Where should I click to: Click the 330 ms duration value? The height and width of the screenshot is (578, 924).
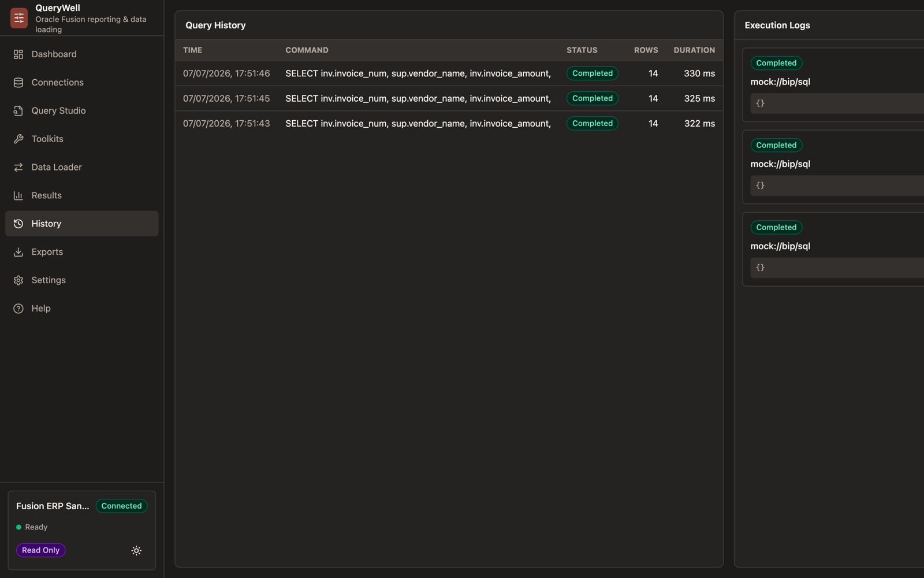pos(699,73)
